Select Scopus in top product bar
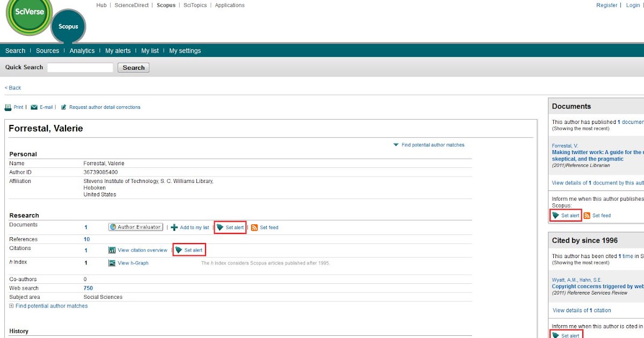This screenshot has width=644, height=338. point(166,5)
